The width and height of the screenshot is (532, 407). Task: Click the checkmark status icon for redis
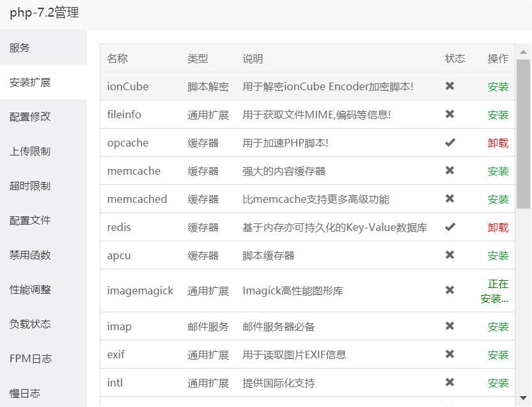click(450, 227)
